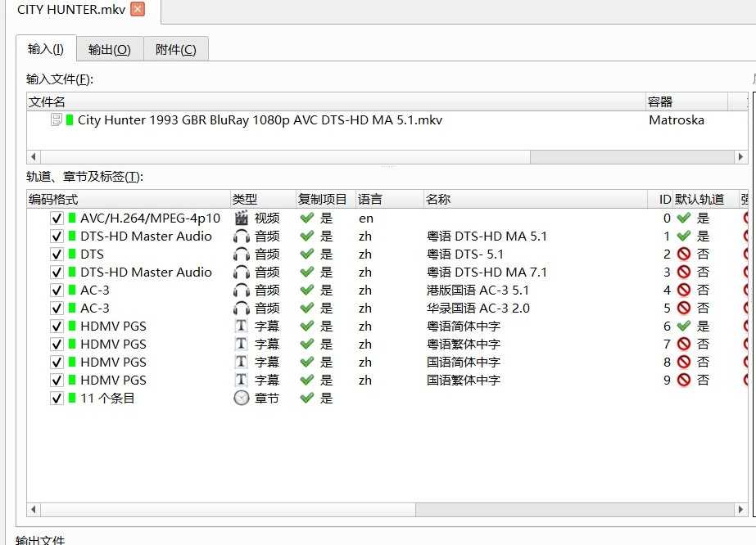756x545 pixels.
Task: Open the 附件(C) tab
Action: coord(176,49)
